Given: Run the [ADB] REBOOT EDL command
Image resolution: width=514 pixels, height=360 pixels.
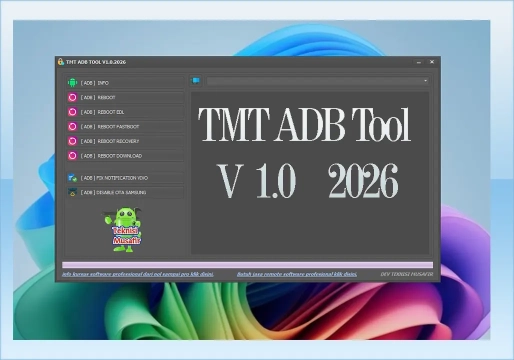Looking at the screenshot, I should tap(125, 112).
